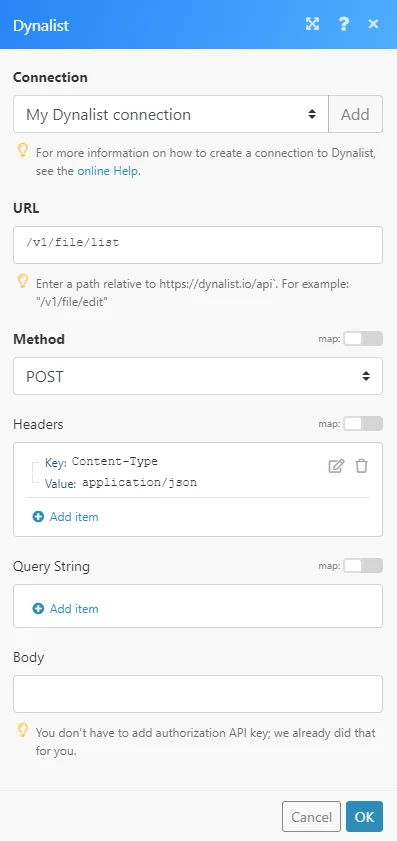Viewport: 397px width, 841px height.
Task: Select the Content-Type header key text
Action: pos(115,461)
